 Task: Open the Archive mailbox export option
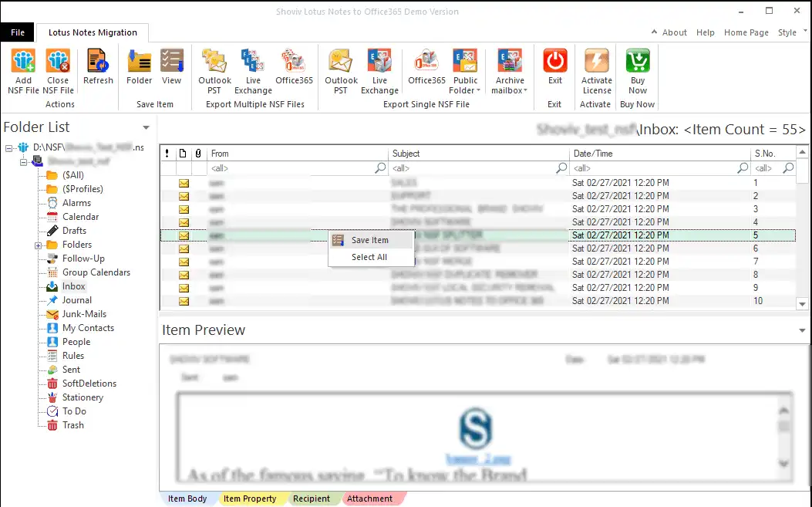pyautogui.click(x=510, y=72)
